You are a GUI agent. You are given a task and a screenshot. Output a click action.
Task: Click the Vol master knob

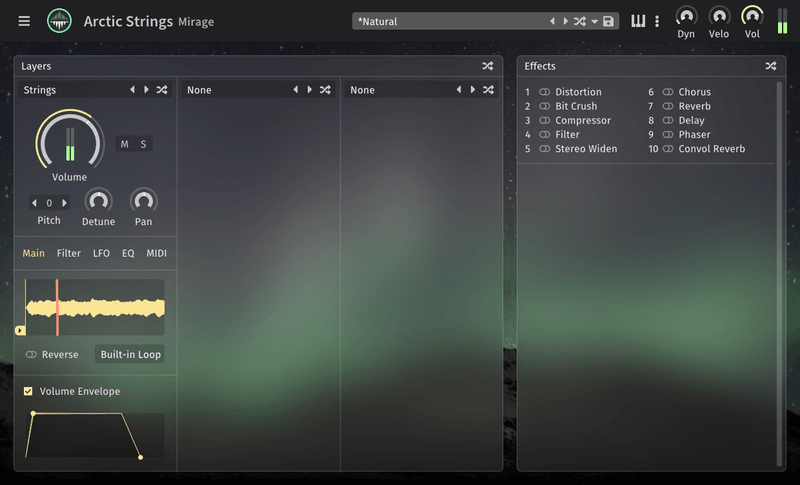tap(752, 16)
